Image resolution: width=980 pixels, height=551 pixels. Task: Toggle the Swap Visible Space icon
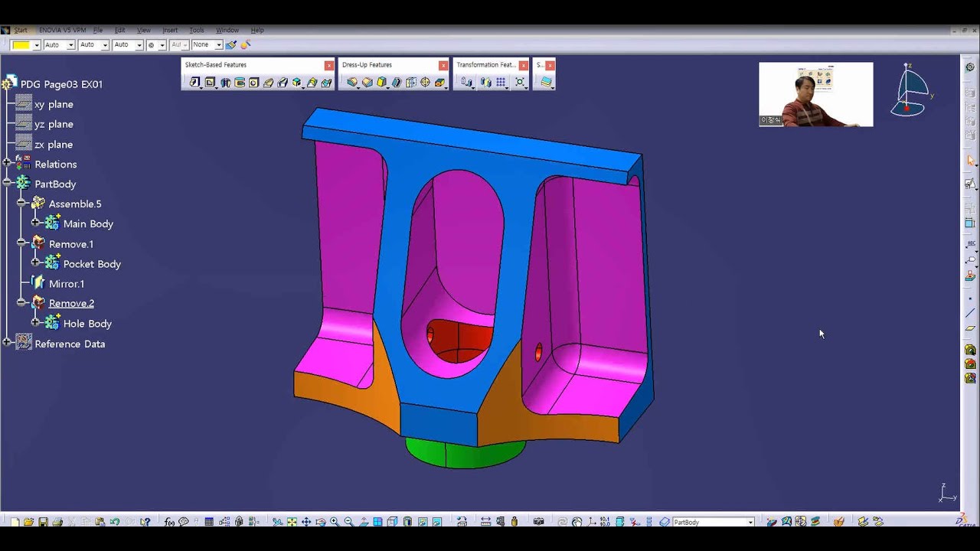[436, 521]
